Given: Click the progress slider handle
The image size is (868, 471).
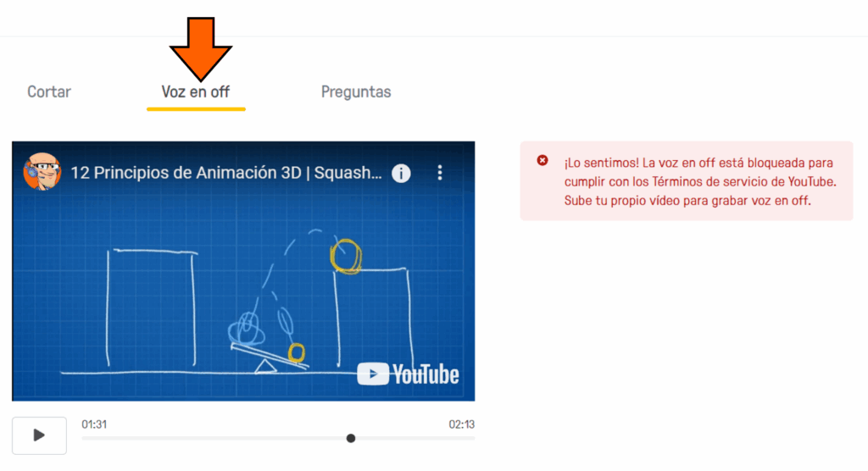Looking at the screenshot, I should pyautogui.click(x=350, y=438).
